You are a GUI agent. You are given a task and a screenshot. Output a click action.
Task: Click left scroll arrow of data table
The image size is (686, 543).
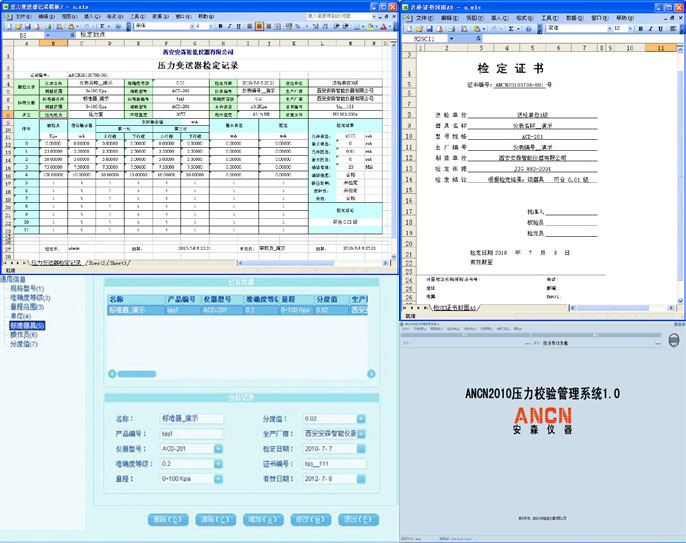coord(112,374)
